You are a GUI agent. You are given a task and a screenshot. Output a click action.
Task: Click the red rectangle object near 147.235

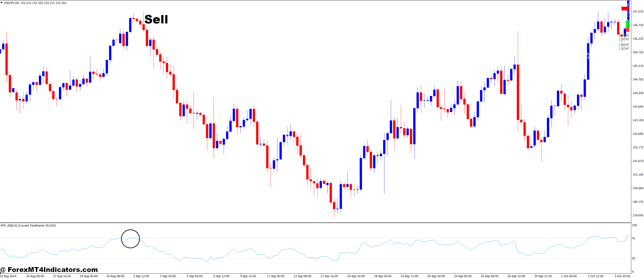point(625,9)
